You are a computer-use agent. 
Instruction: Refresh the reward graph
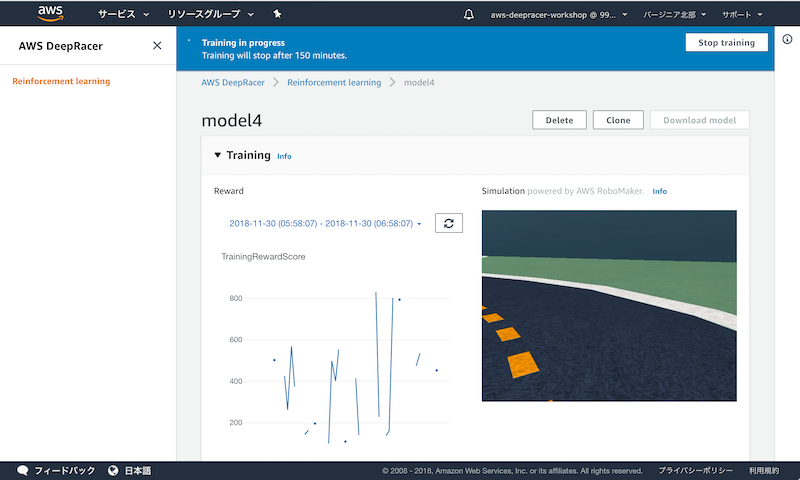[448, 223]
